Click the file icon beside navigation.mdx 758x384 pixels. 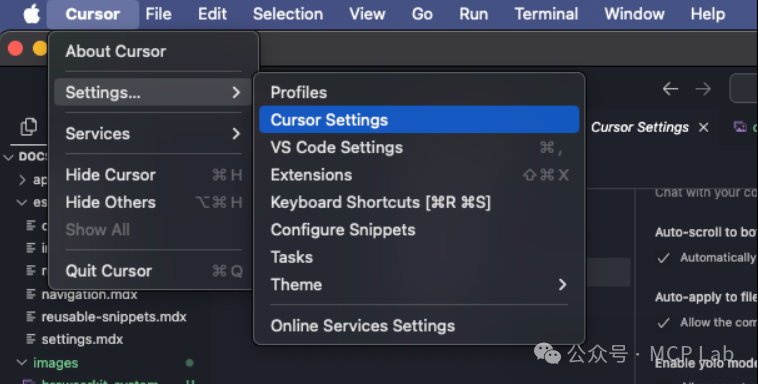pyautogui.click(x=31, y=294)
